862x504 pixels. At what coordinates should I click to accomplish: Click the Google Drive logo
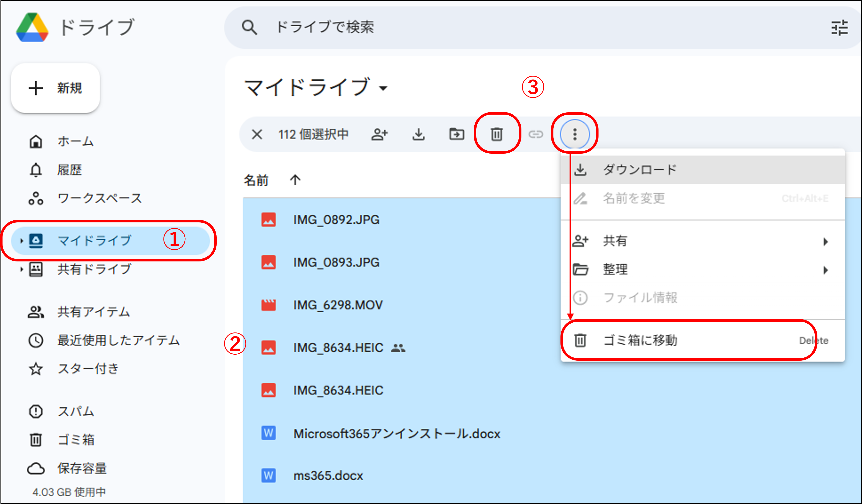pos(32,27)
